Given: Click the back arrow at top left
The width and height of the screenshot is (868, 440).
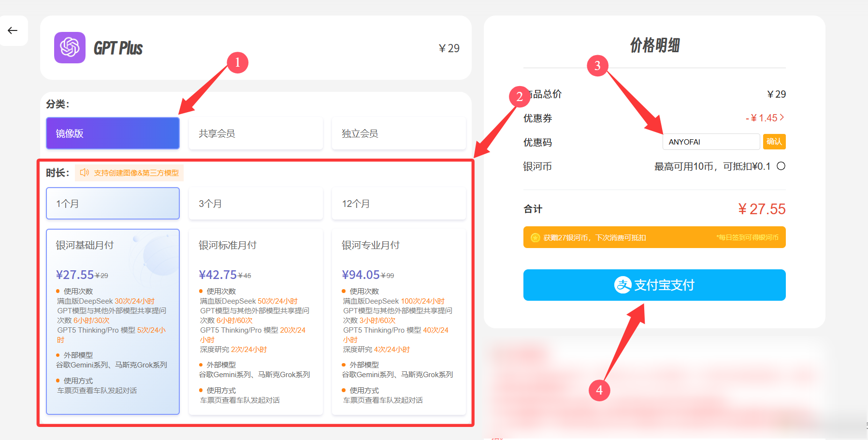Looking at the screenshot, I should 13,30.
